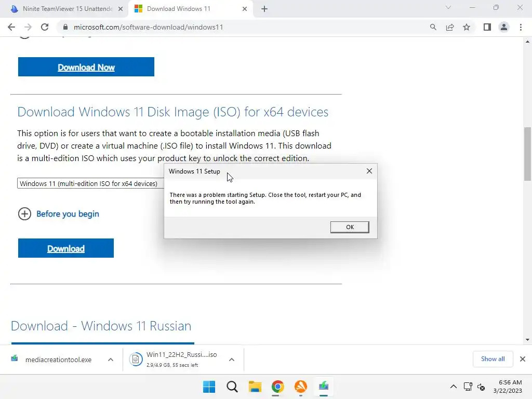Open the tab search chevron
Viewport: 532px width, 399px height.
(448, 7)
